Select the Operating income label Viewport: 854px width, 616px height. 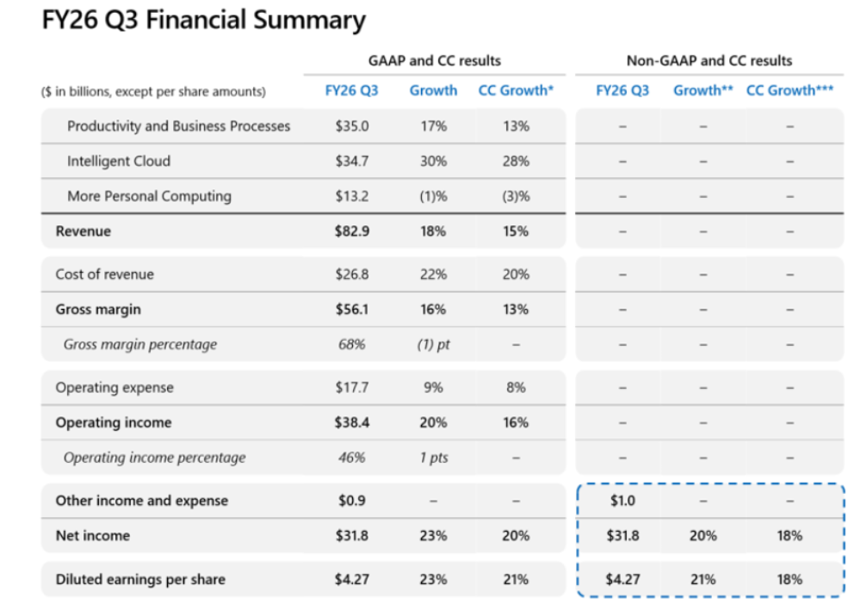[114, 422]
